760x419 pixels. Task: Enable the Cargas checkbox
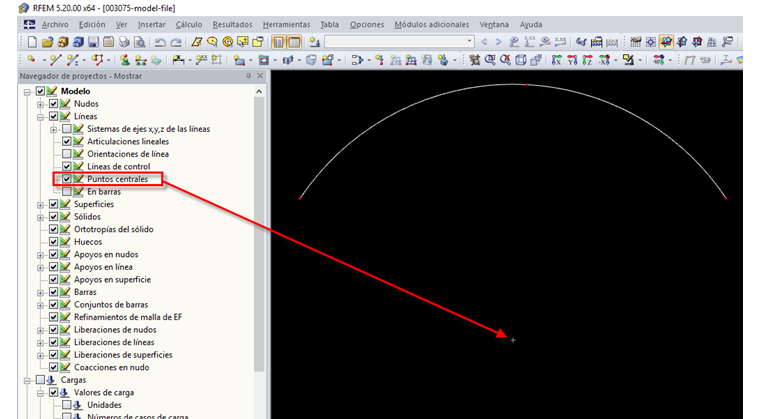tap(40, 380)
